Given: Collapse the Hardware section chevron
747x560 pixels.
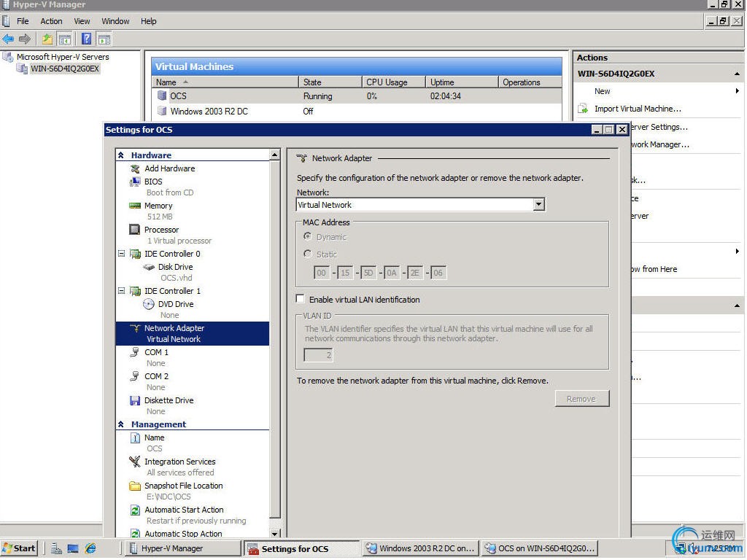Looking at the screenshot, I should [x=121, y=155].
